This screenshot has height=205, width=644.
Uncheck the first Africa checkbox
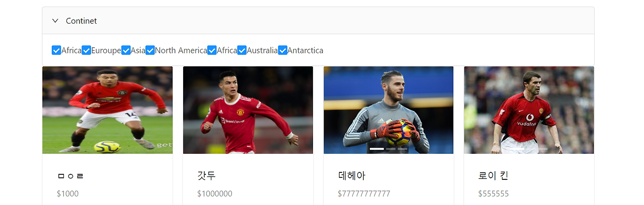56,50
